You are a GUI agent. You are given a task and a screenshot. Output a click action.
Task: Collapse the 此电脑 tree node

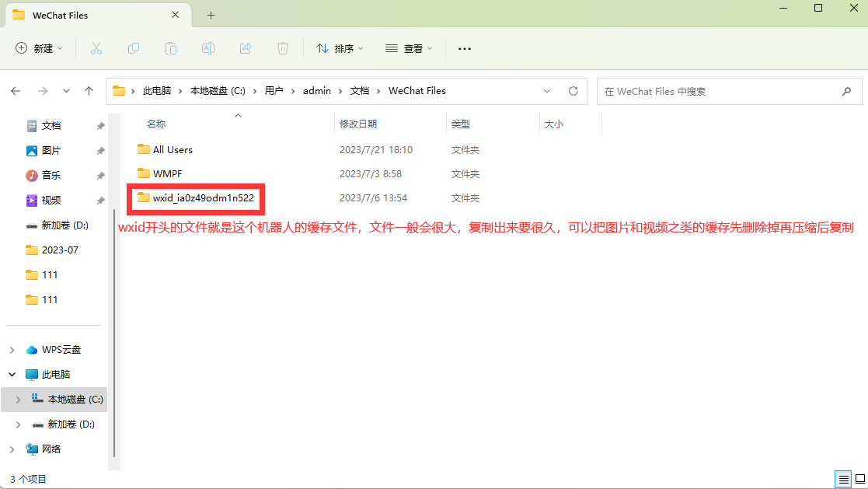[x=12, y=375]
